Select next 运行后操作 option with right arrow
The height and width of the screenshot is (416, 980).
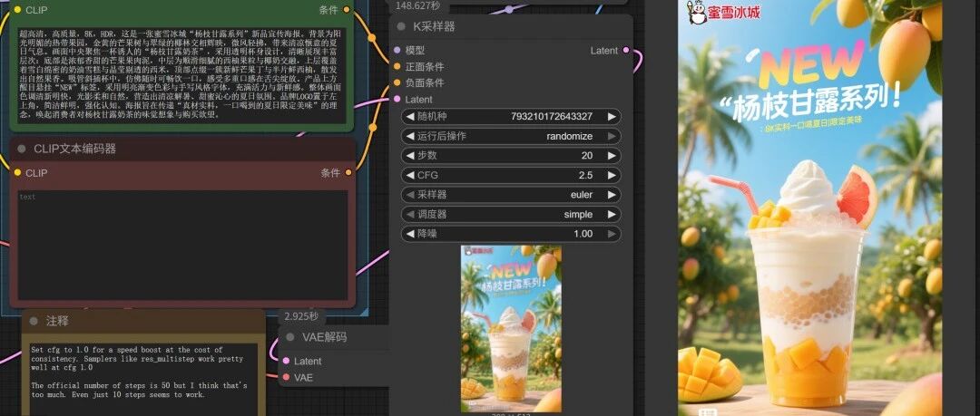point(612,136)
